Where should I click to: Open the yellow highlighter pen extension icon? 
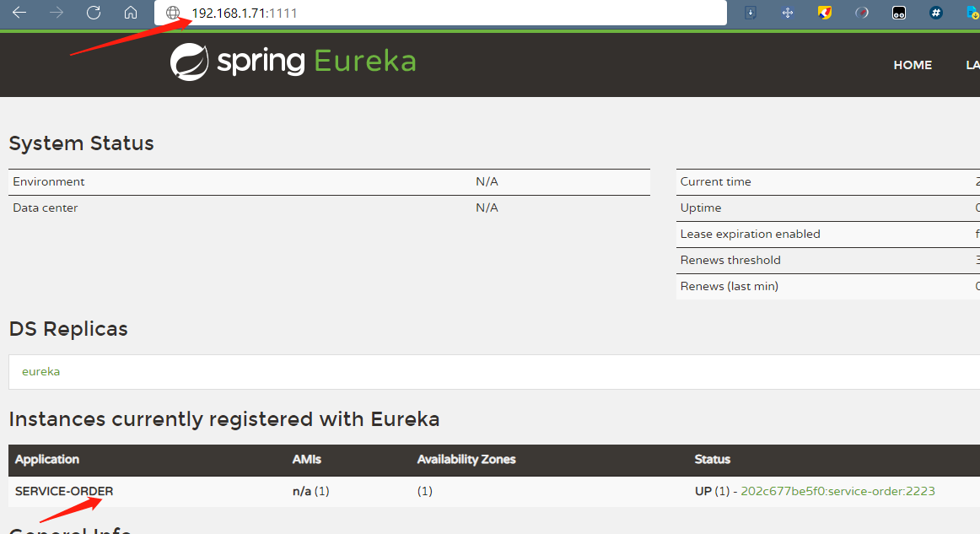pyautogui.click(x=825, y=13)
